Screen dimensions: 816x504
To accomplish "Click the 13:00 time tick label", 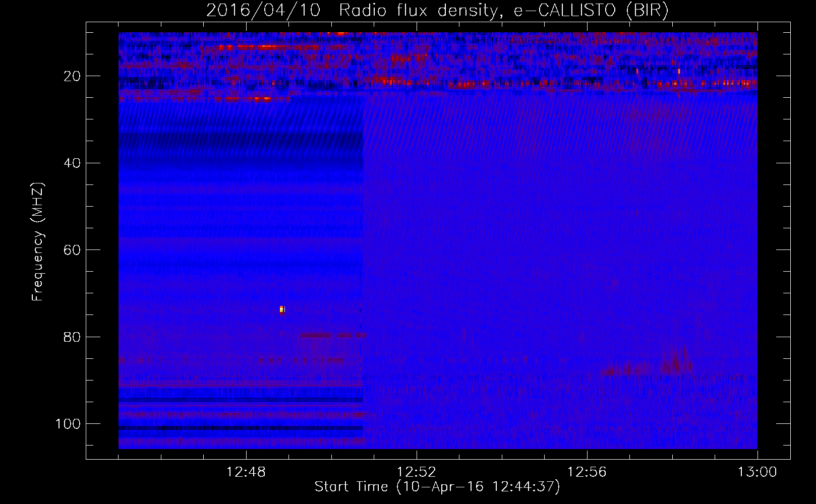I will pyautogui.click(x=757, y=472).
